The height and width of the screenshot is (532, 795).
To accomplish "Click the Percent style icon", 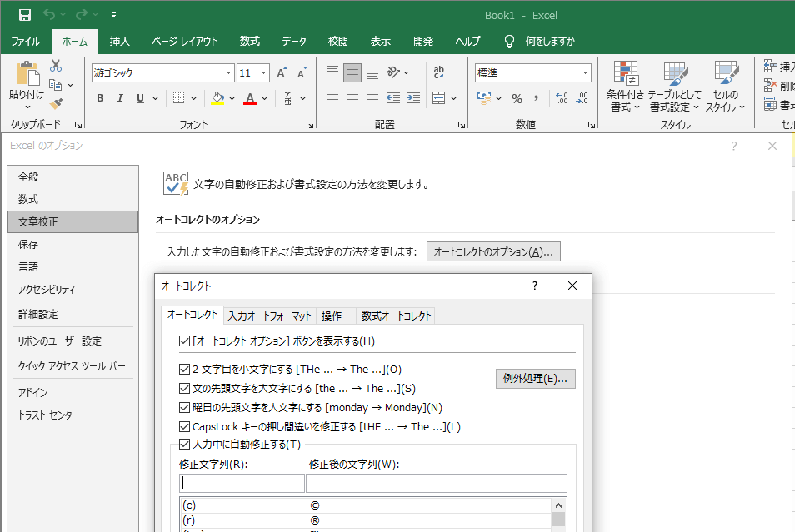I will coord(517,98).
